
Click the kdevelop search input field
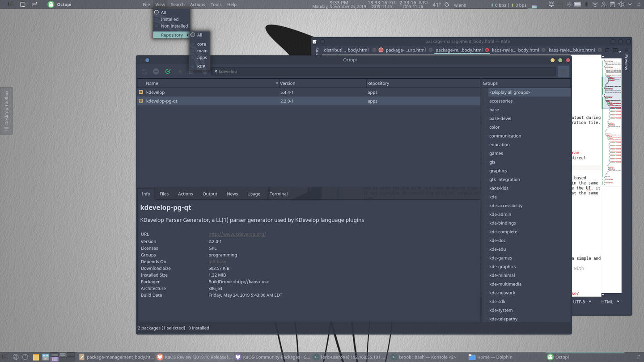coord(384,72)
